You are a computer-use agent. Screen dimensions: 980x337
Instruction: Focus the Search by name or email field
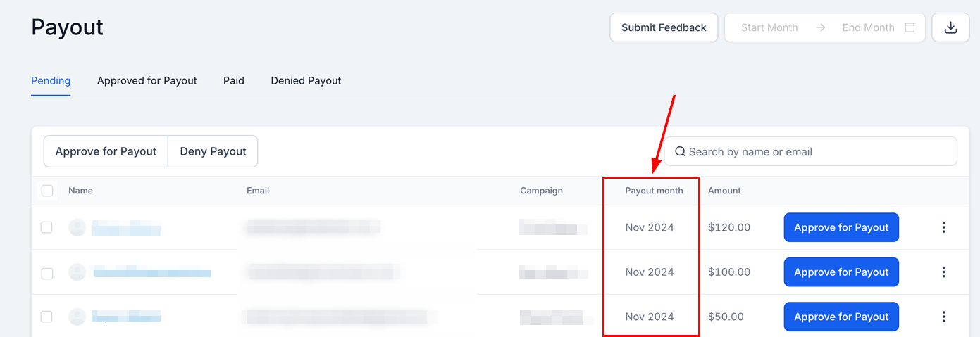coord(810,151)
